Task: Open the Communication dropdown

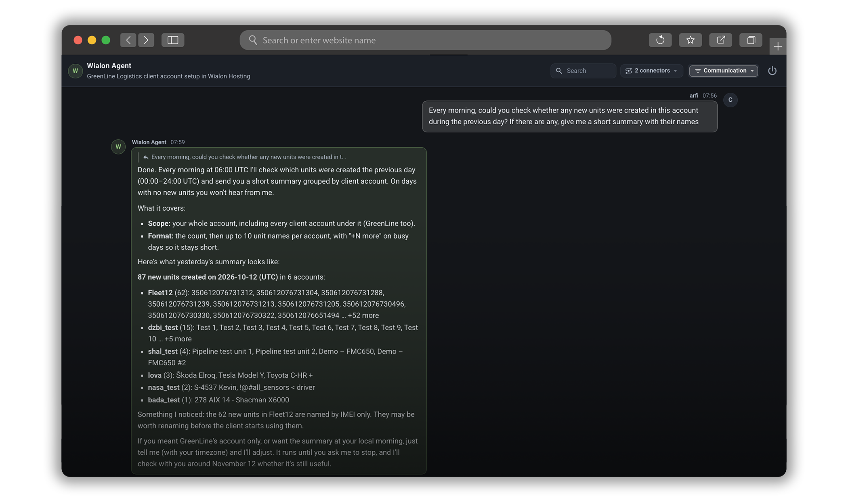Action: tap(723, 71)
